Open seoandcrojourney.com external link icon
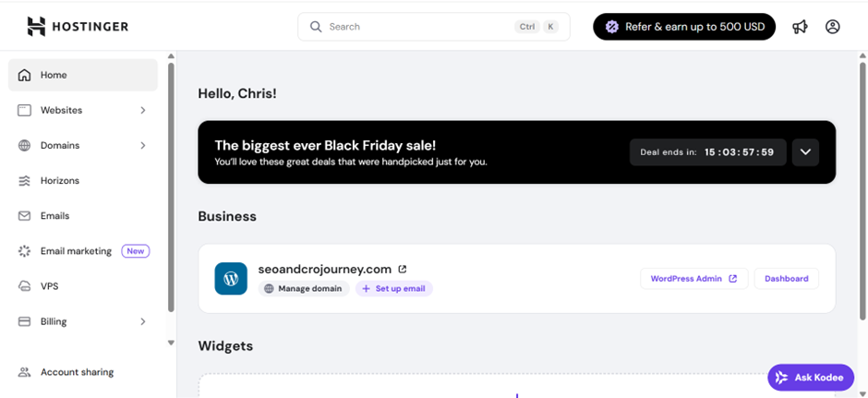868x398 pixels. click(x=403, y=269)
